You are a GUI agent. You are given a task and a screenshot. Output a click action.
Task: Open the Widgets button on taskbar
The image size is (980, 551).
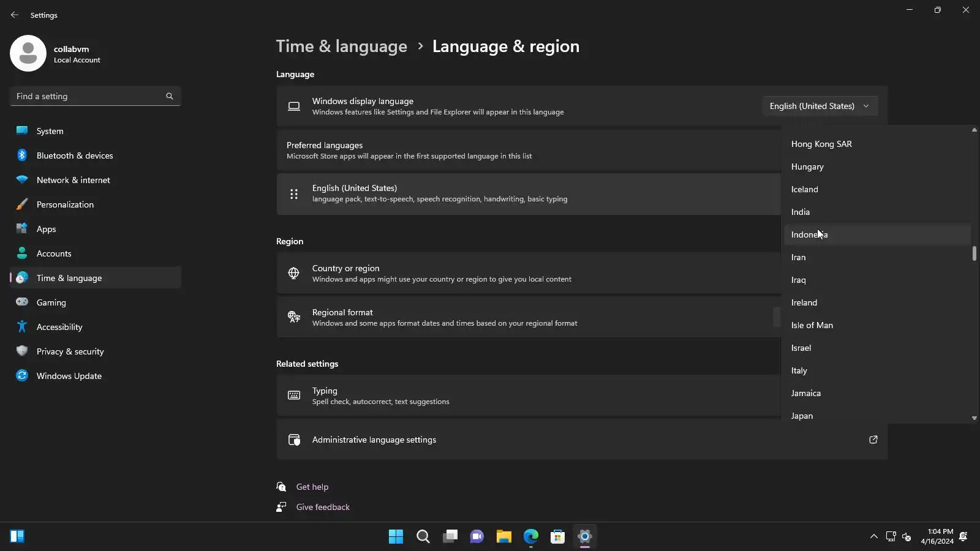coord(17,537)
